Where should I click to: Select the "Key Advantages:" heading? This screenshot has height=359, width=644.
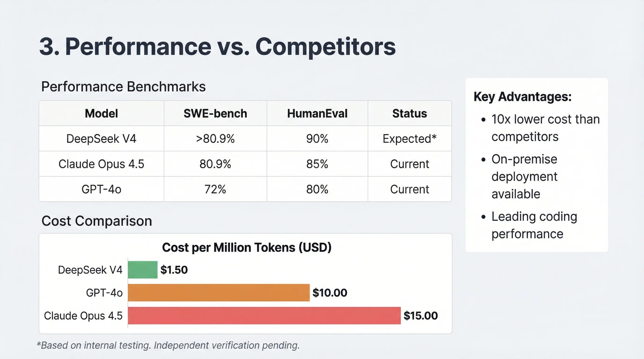click(x=523, y=97)
